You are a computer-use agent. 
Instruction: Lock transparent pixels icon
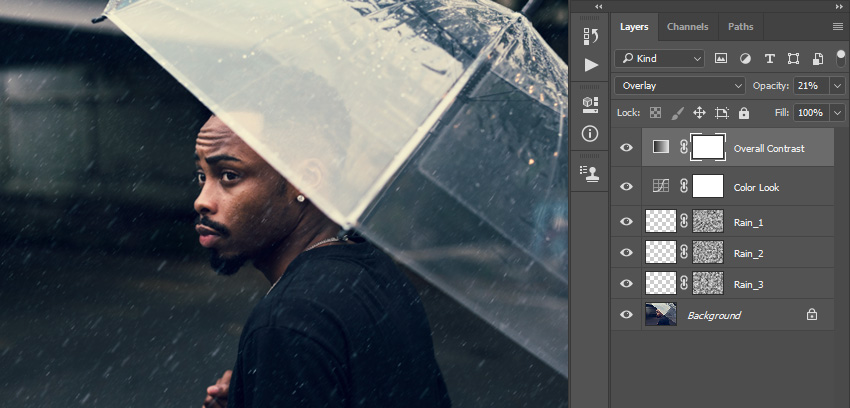(x=655, y=113)
